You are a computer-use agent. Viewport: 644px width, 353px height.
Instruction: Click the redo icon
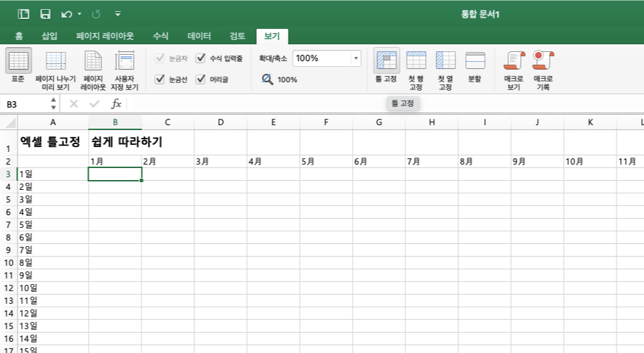(x=96, y=14)
